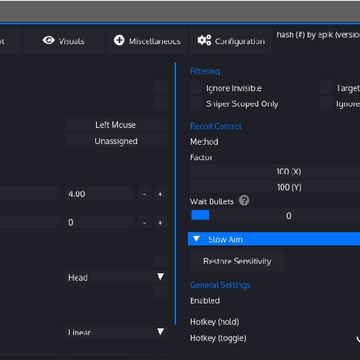The width and height of the screenshot is (360, 360).
Task: Click the General Settings heading
Action: pos(220,285)
